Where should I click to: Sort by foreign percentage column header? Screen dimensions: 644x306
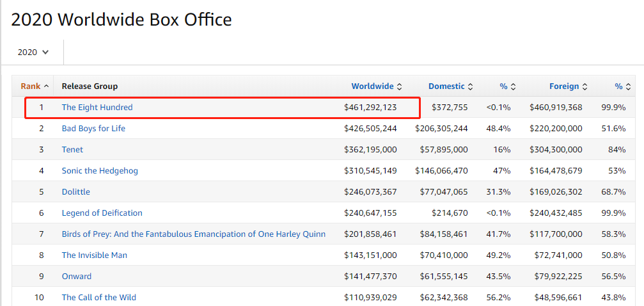[x=623, y=86]
